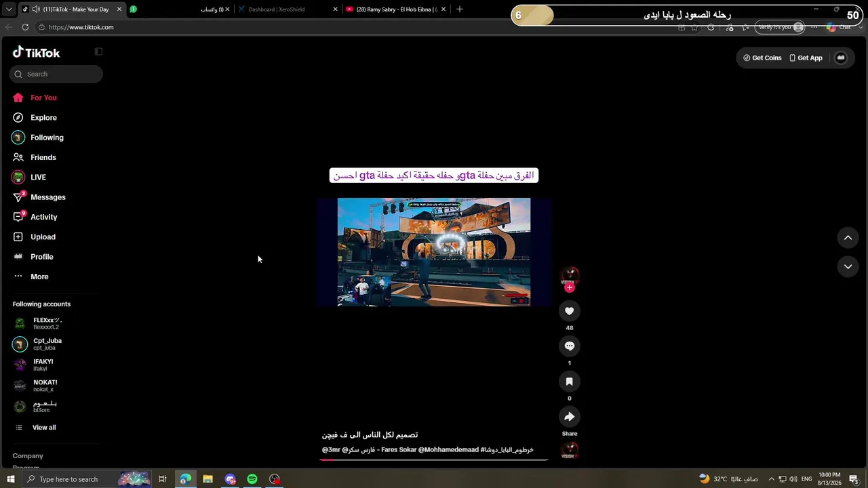The image size is (868, 488).
Task: Switch to Dashboard XeroShield tab
Action: click(x=288, y=9)
